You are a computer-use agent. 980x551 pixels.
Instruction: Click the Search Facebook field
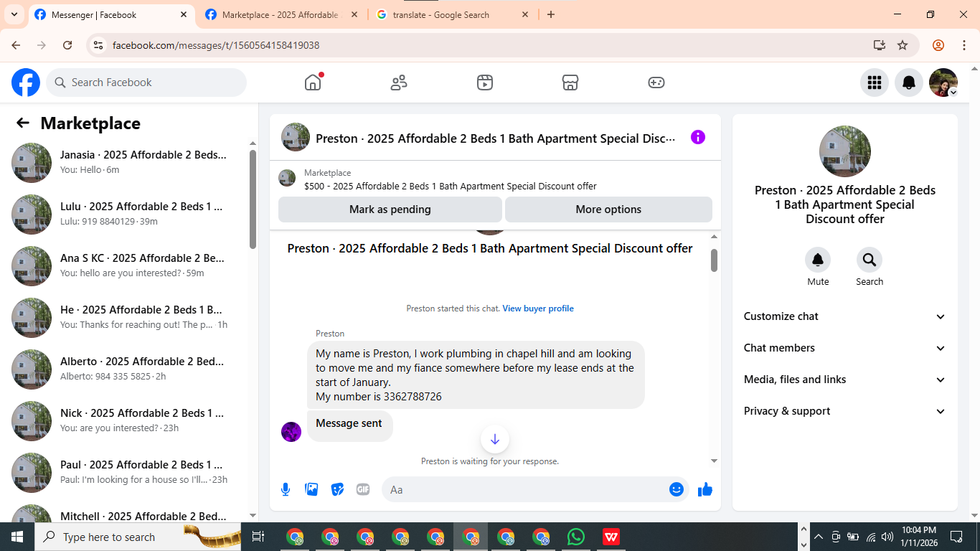pos(146,83)
